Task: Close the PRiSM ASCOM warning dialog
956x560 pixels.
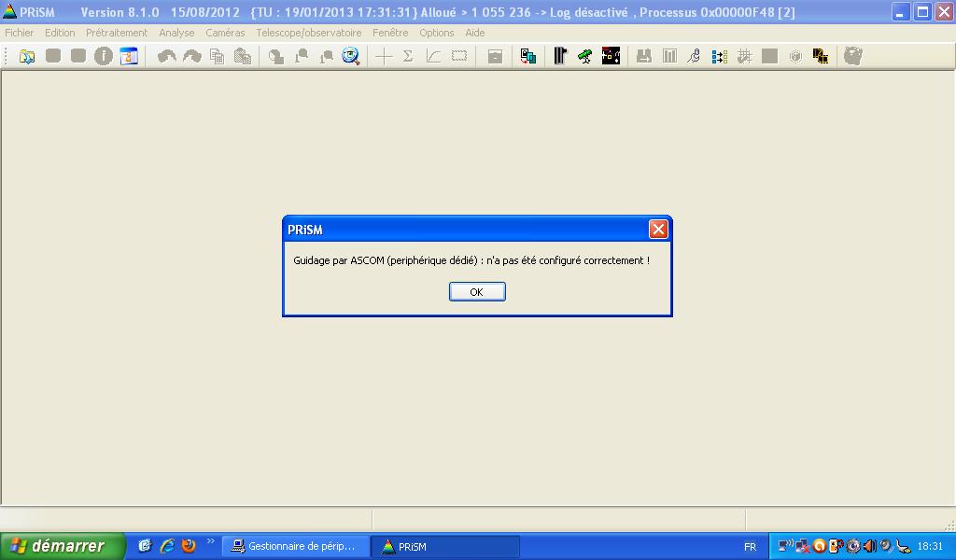Action: (658, 230)
